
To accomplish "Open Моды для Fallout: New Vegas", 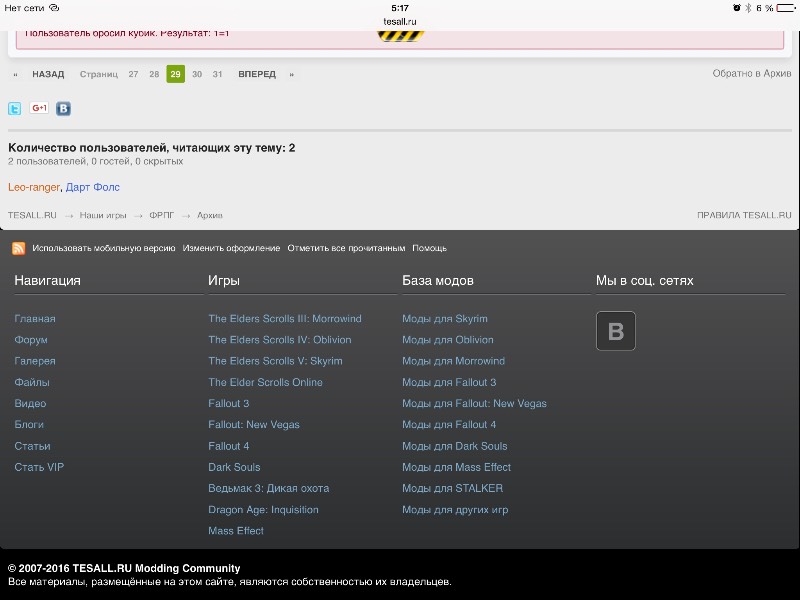I will tap(474, 404).
